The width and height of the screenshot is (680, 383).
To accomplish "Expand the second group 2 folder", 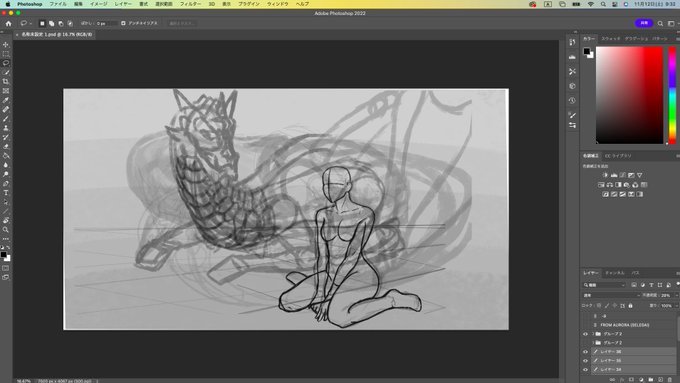I will (593, 343).
